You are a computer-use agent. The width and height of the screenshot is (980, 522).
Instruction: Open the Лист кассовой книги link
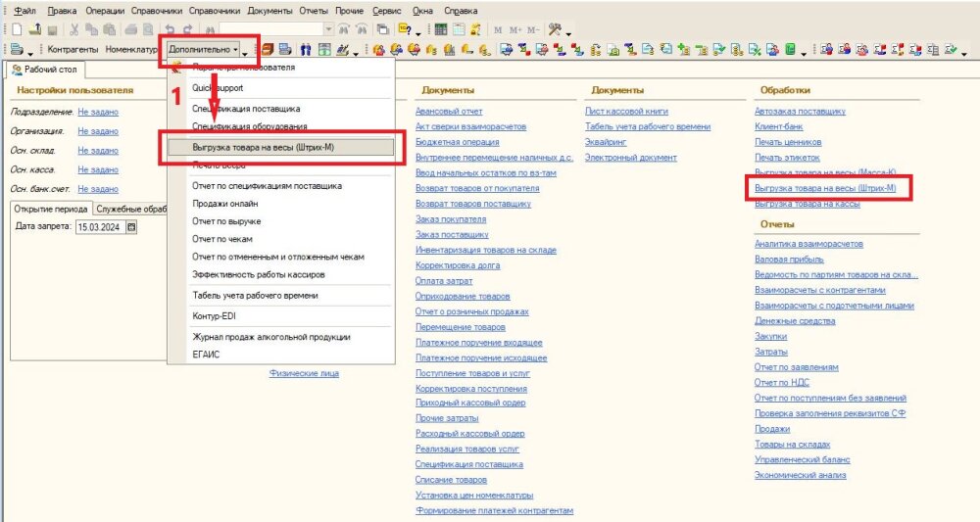(626, 111)
